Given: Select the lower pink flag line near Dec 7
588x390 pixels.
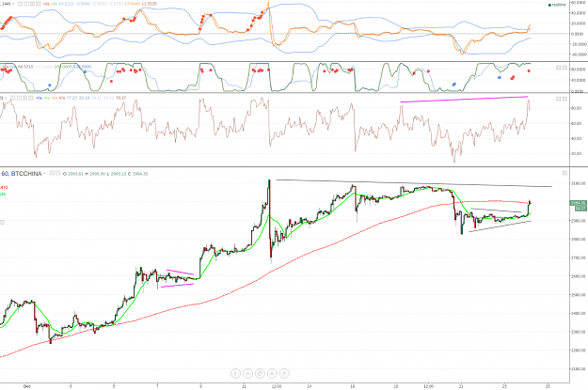Looking at the screenshot, I should pyautogui.click(x=177, y=286).
